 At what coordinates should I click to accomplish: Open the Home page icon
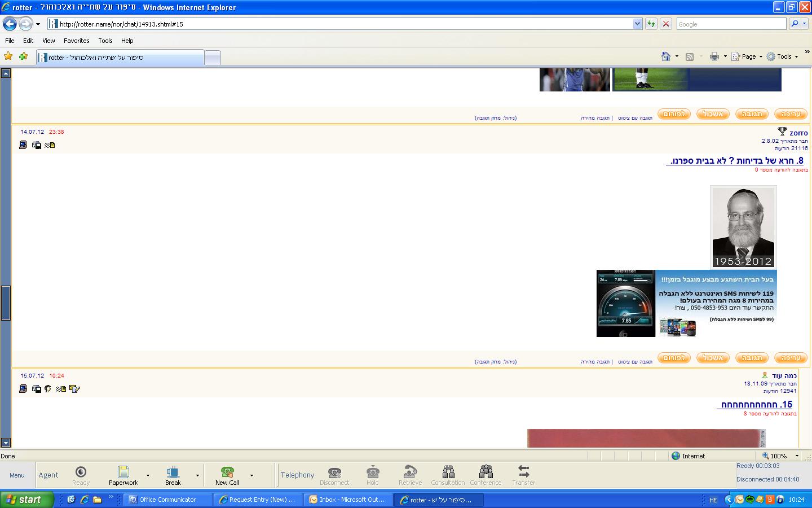tap(666, 56)
